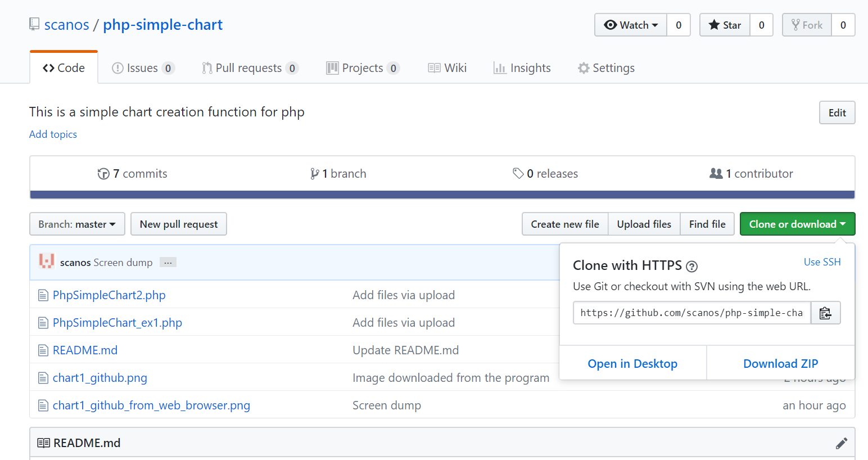Select the HTTPS clone URL field
Screen dimensions: 868x460
(x=691, y=313)
